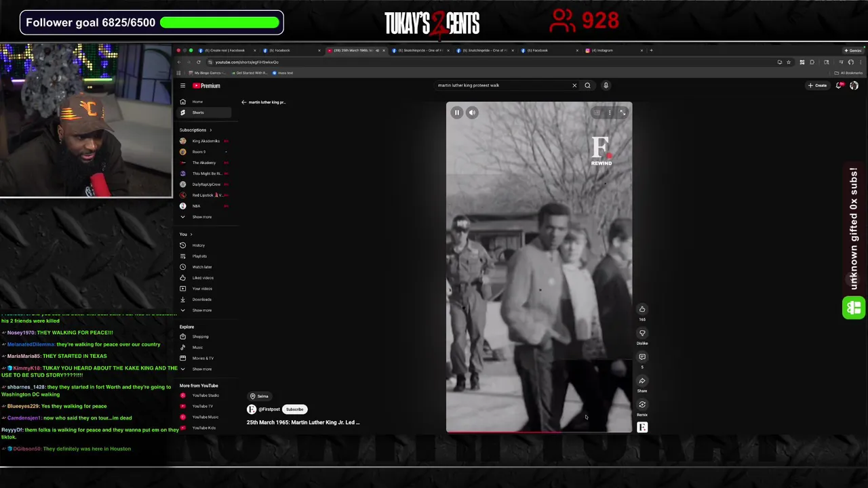
Task: Open the video title 25th March 1965
Action: (x=303, y=422)
